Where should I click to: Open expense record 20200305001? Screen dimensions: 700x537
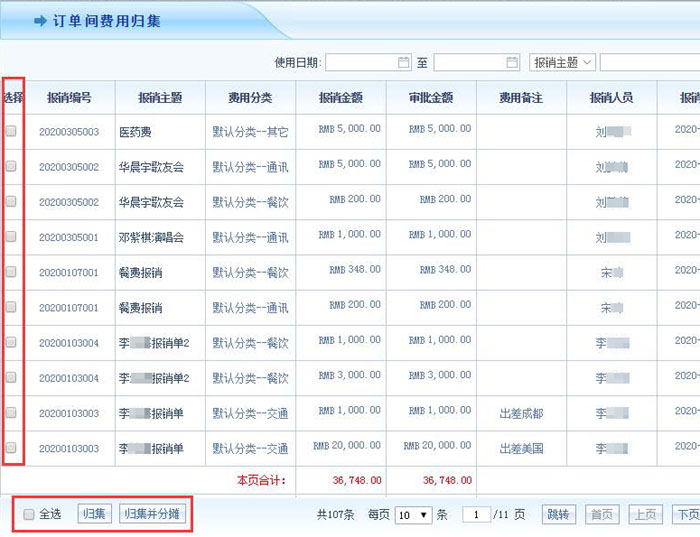(69, 238)
